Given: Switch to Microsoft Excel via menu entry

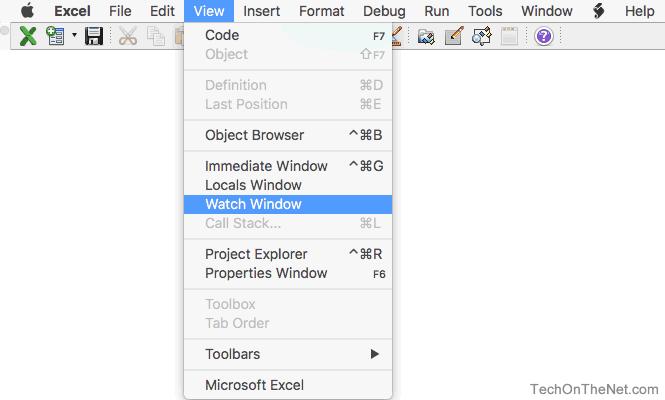Looking at the screenshot, I should [288, 385].
